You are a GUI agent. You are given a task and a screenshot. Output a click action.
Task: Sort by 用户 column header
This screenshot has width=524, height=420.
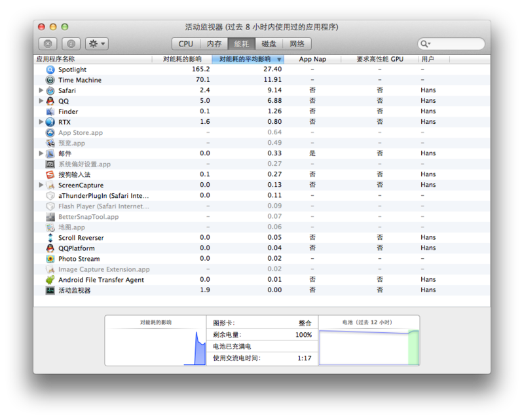click(434, 59)
